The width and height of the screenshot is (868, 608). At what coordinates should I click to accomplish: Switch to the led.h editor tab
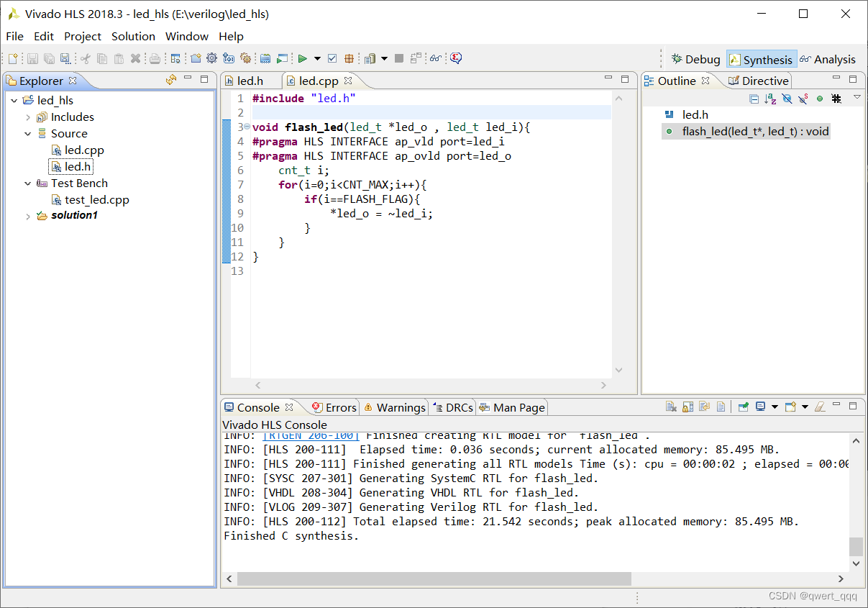pyautogui.click(x=250, y=81)
